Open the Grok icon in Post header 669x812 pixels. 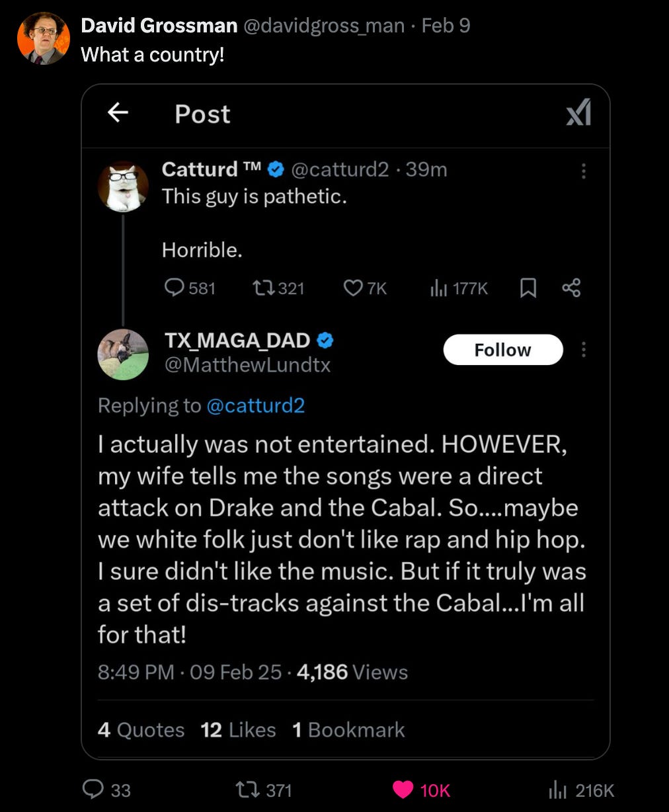[x=578, y=112]
